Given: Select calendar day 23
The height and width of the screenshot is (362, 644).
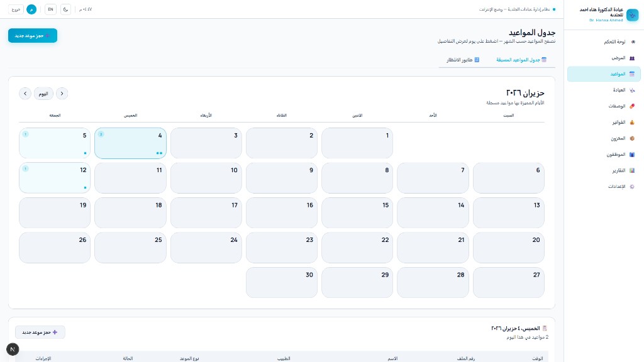Looking at the screenshot, I should (282, 248).
